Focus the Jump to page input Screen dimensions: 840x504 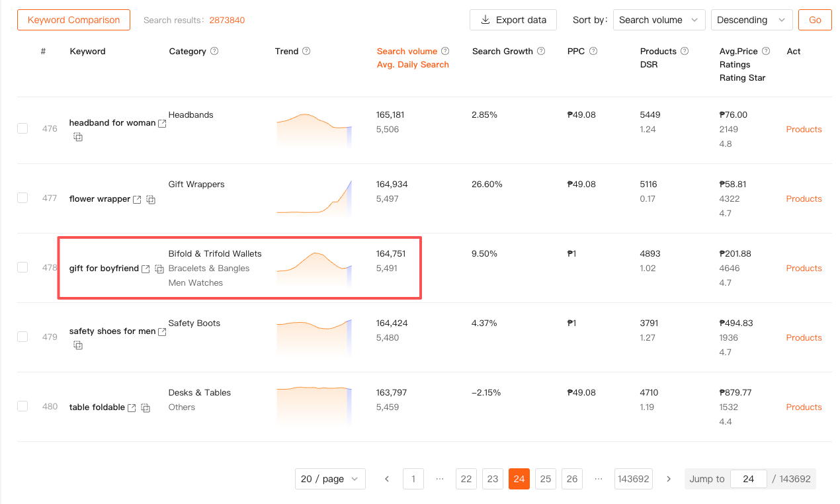748,479
